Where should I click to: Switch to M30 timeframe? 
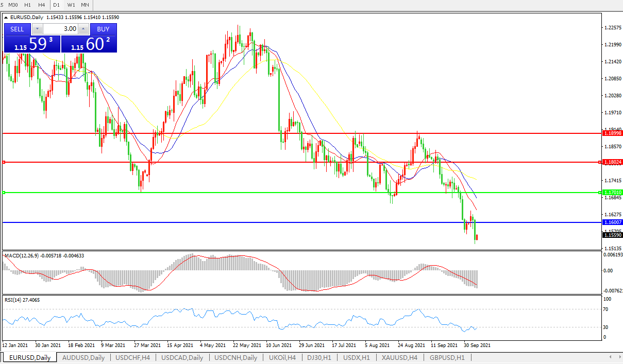coord(13,5)
